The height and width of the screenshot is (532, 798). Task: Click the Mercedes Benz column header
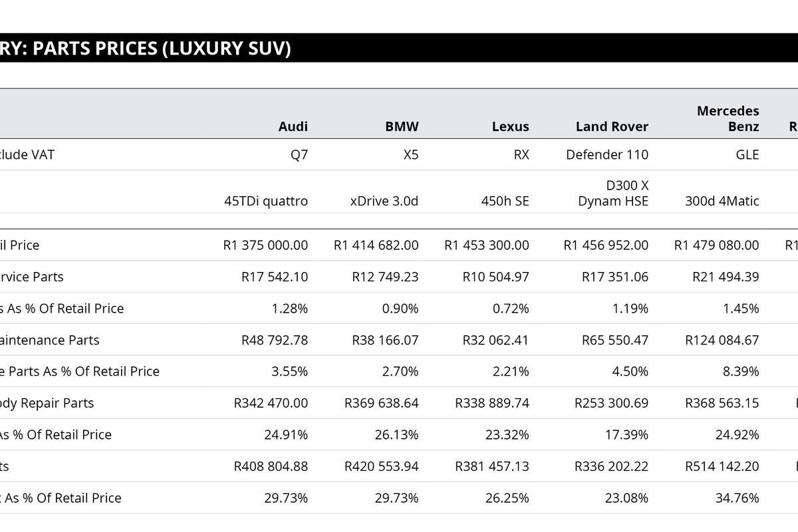pos(728,118)
